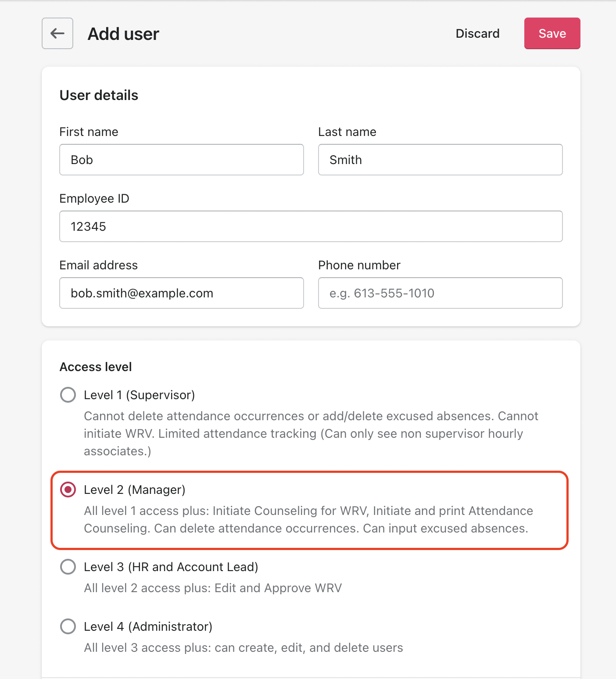
Task: Click the 'Edit and Approve WRV' description text
Action: [213, 588]
